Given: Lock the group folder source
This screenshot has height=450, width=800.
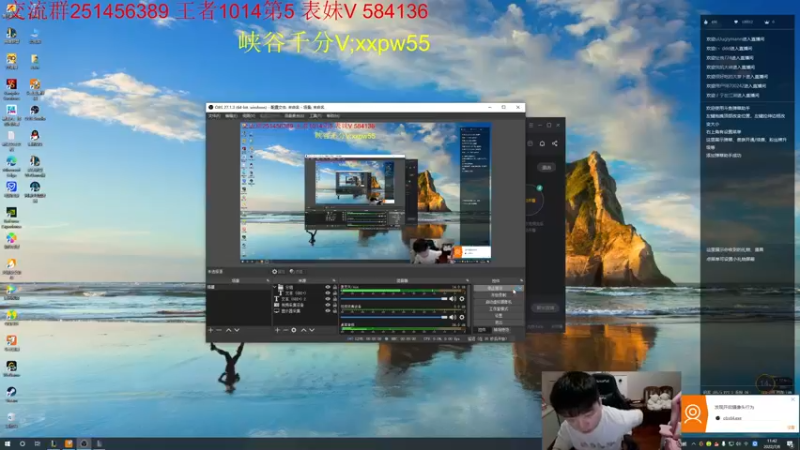Looking at the screenshot, I should 335,287.
